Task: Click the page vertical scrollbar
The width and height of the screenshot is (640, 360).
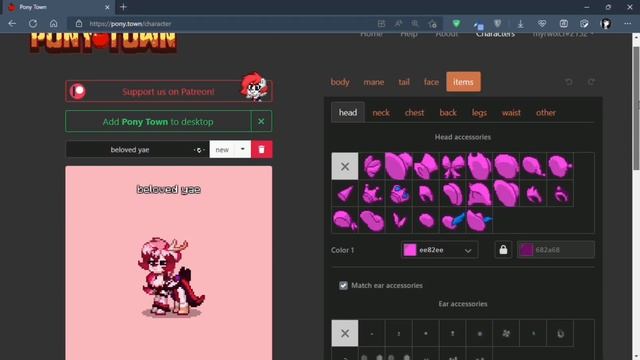Action: 636,108
